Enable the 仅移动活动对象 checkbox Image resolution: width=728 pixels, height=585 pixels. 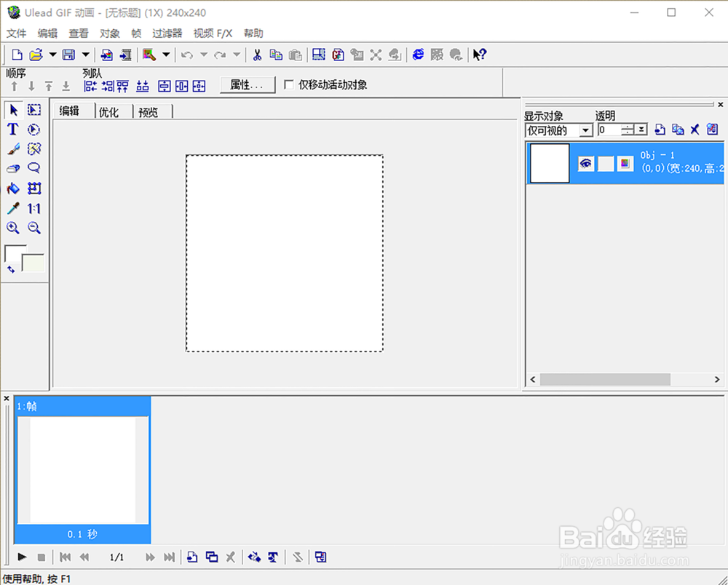[x=289, y=84]
